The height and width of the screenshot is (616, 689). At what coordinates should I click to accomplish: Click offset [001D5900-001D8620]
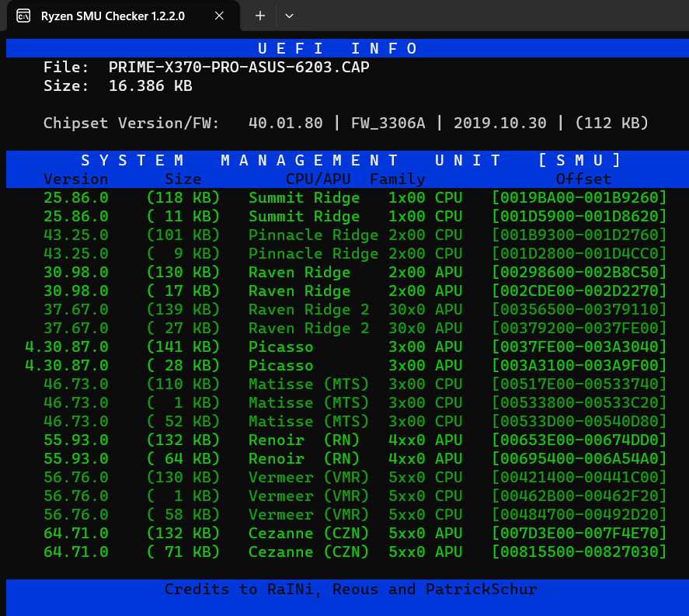coord(579,216)
